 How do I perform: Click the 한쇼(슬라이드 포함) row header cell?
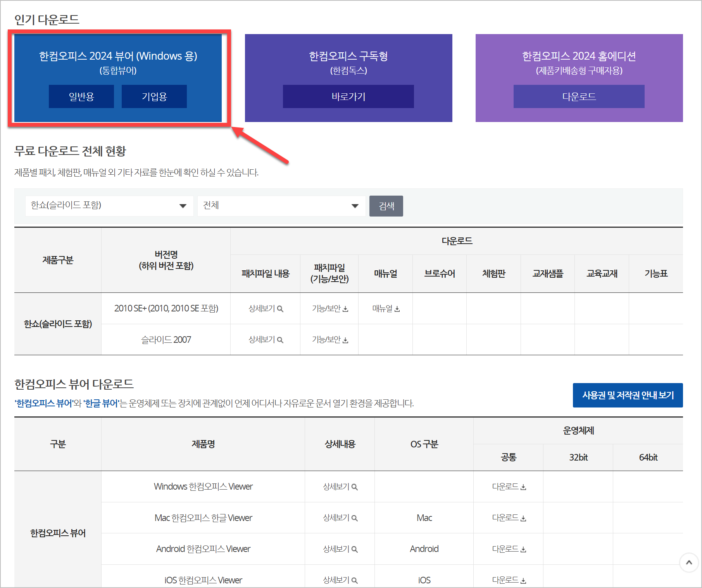click(x=58, y=324)
